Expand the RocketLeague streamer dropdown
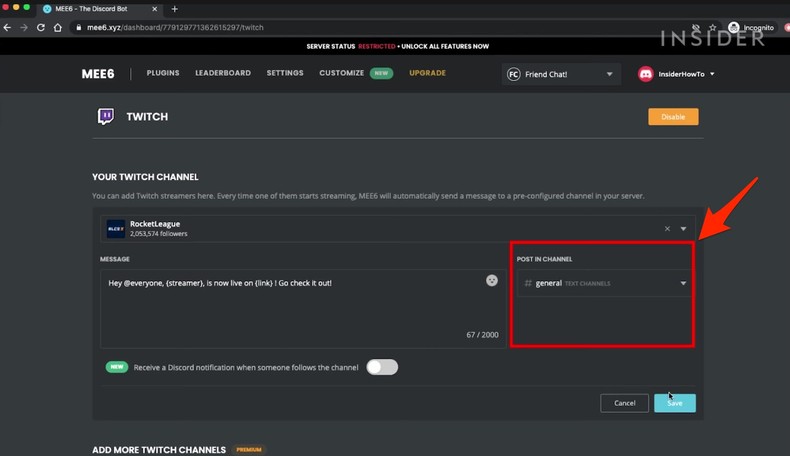790x456 pixels. coord(684,229)
